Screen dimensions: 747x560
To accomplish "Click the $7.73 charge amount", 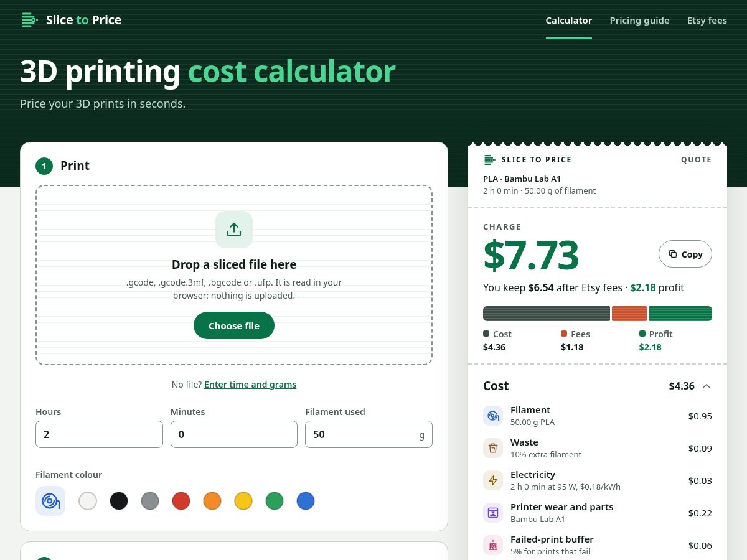I will click(x=531, y=255).
